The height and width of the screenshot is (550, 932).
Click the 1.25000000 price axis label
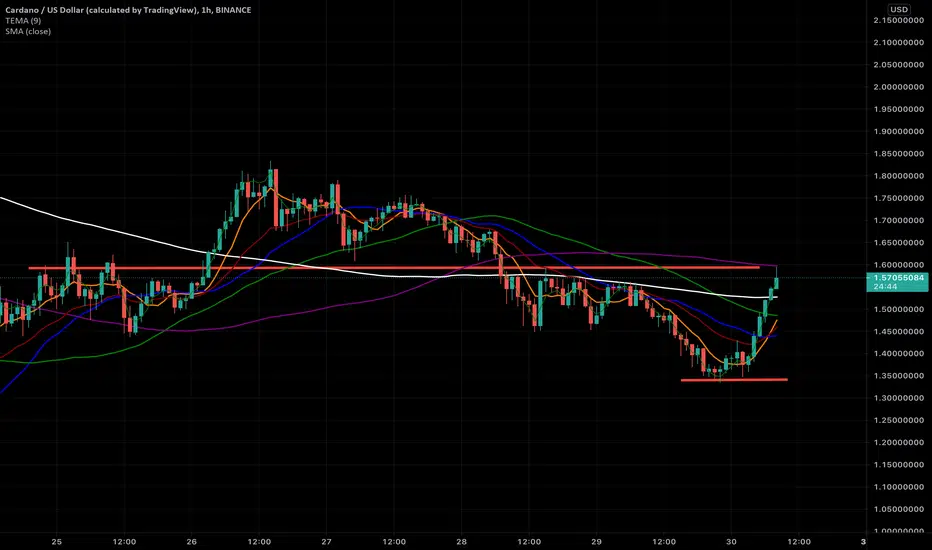tap(898, 420)
